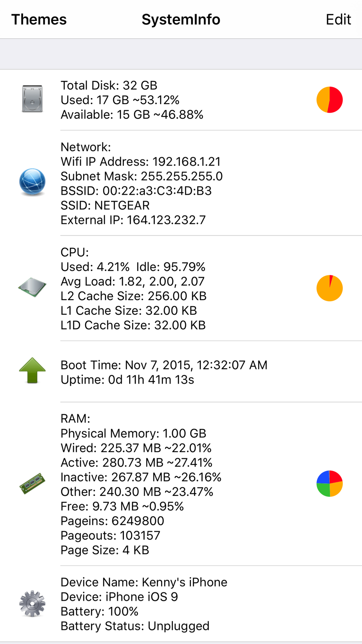
Task: Tap the Battery Status Unplugged line
Action: [135, 626]
